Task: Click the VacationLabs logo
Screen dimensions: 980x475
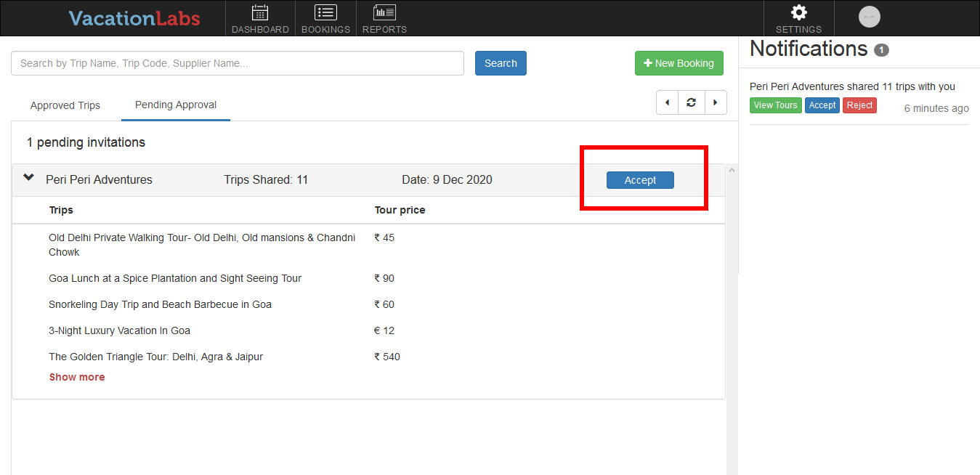Action: (134, 18)
